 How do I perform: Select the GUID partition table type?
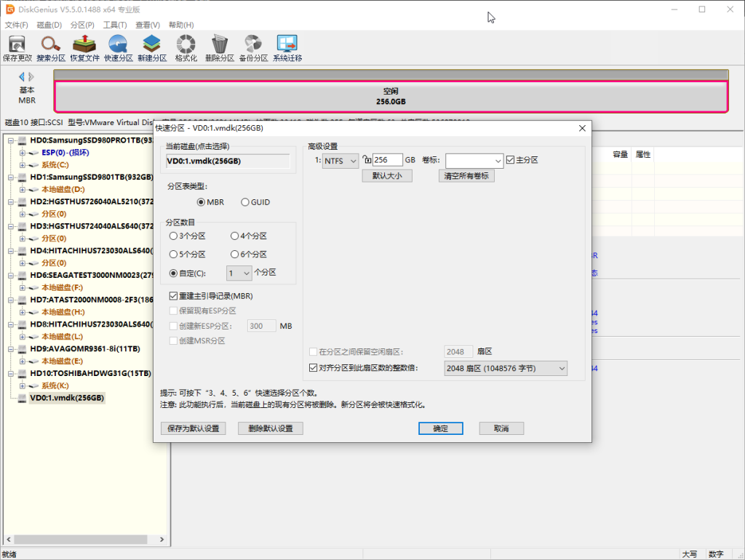click(245, 202)
